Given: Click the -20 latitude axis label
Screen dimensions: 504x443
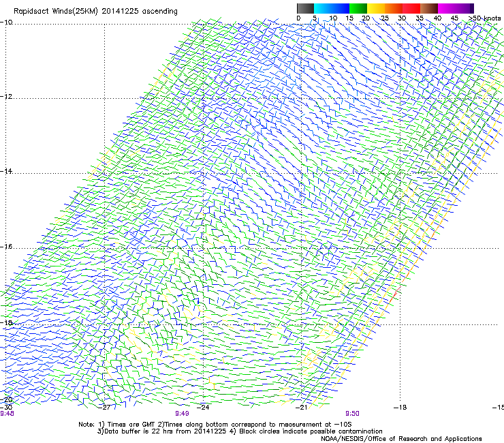Looking at the screenshot, I should [x=6, y=399].
